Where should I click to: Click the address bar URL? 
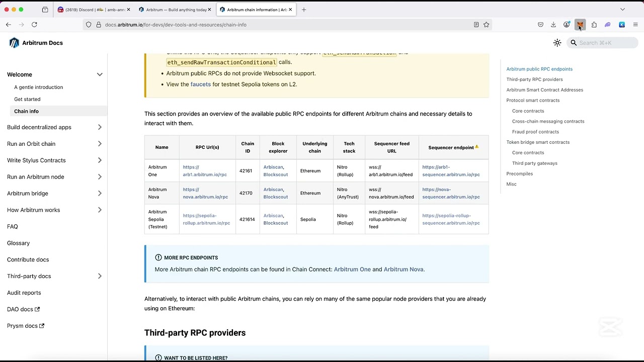coord(176,25)
